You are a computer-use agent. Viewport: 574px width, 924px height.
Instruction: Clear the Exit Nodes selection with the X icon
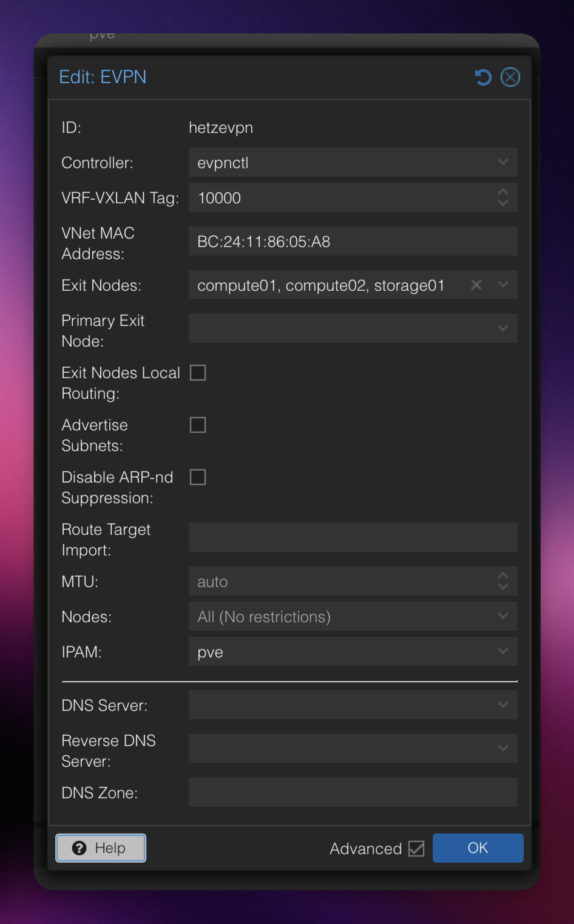pos(476,285)
